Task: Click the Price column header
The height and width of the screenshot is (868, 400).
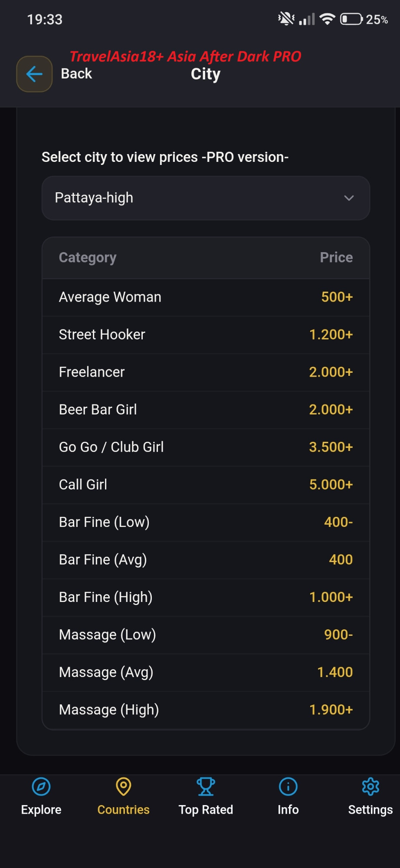Action: tap(336, 257)
